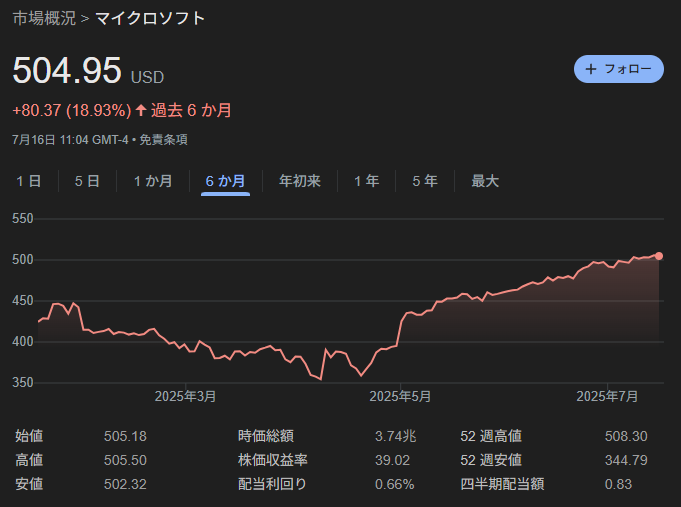
Task: Click the 7月16日 11:04 GMT-4 timestamp
Action: pos(70,140)
